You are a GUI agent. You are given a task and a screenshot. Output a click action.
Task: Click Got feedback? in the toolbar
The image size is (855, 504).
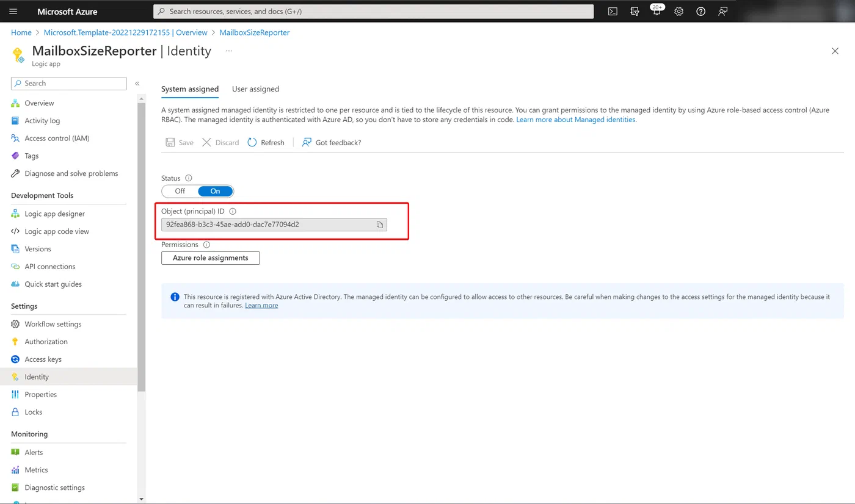tap(332, 142)
